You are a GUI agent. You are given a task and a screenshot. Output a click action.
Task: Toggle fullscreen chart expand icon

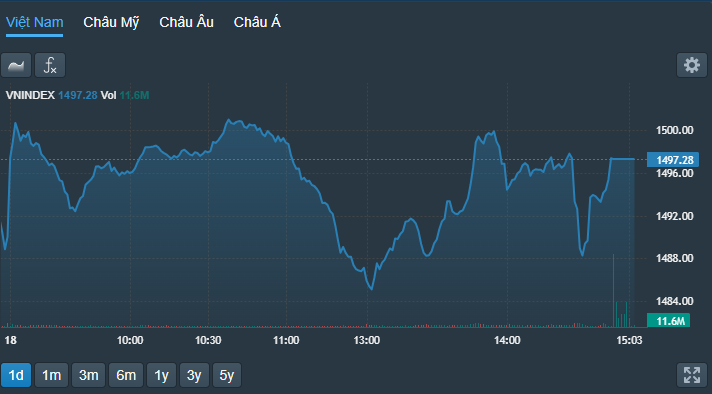[692, 375]
